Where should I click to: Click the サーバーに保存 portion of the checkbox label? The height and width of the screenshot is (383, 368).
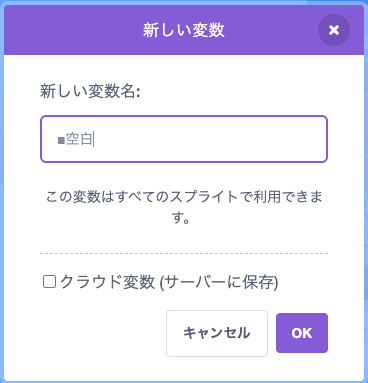click(220, 282)
